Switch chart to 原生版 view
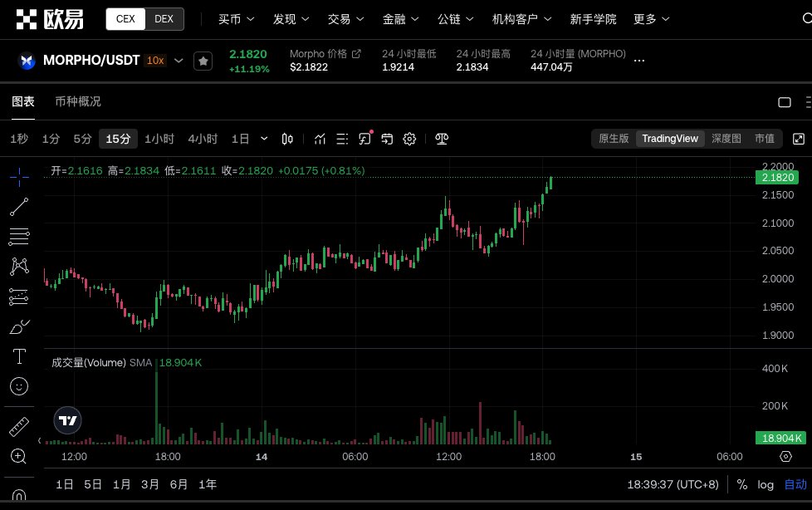Screen dimensions: 812x510 614,139
